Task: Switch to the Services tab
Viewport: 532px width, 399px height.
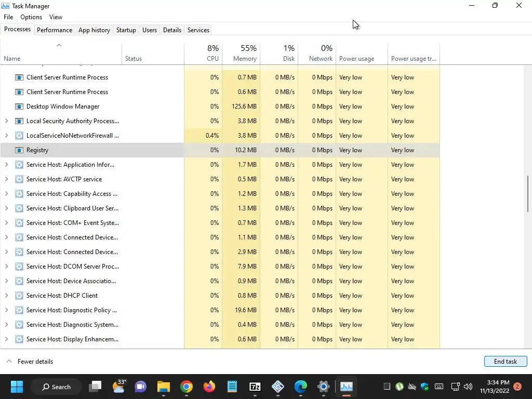Action: tap(198, 30)
